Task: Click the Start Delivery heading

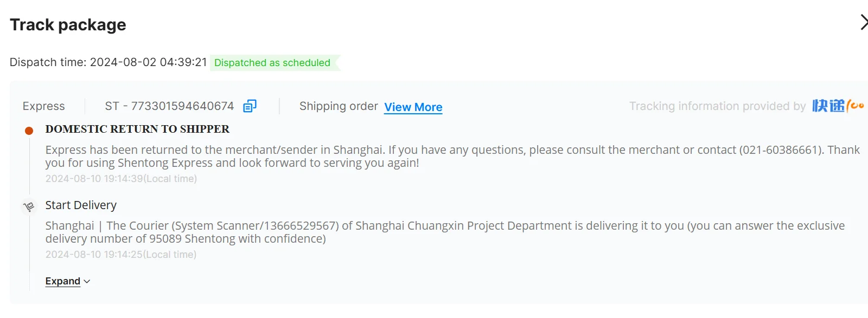Action: point(81,205)
